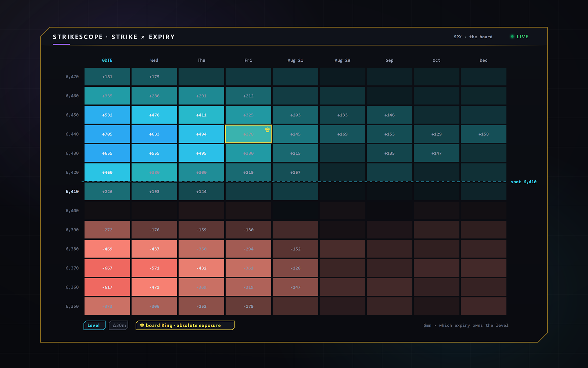Screen dimensions: 588x368
Task: Click the 6,350 strike row label
Action: coord(72,306)
